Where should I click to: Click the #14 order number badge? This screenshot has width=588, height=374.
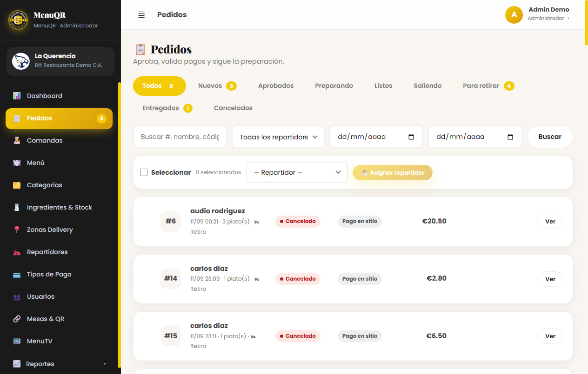171,279
